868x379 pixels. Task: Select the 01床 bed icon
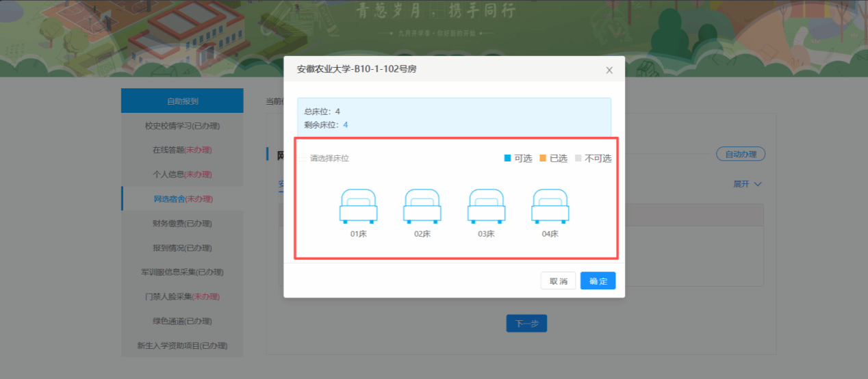pos(358,206)
